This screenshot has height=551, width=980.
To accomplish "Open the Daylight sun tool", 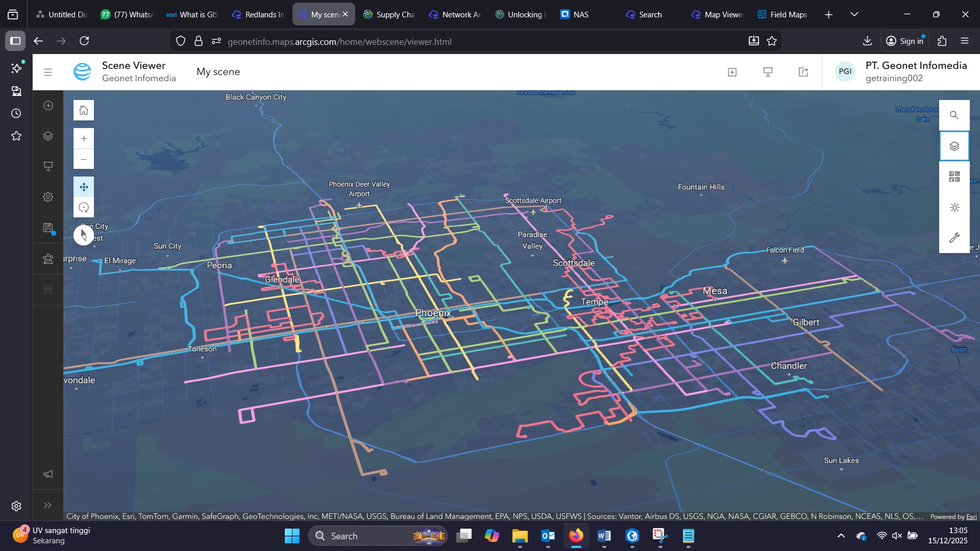I will pos(954,208).
